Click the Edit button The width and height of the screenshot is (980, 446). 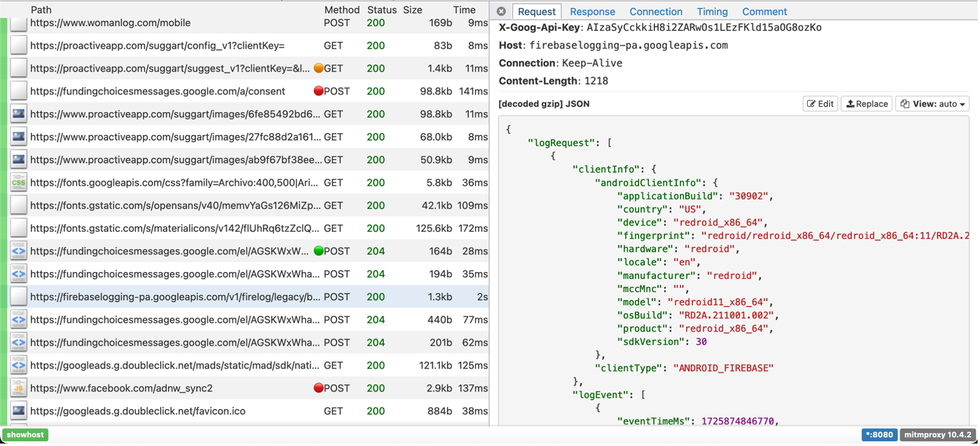[x=820, y=104]
